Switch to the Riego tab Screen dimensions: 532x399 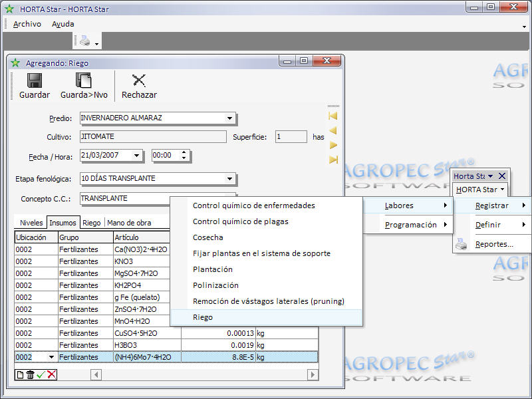coord(92,223)
